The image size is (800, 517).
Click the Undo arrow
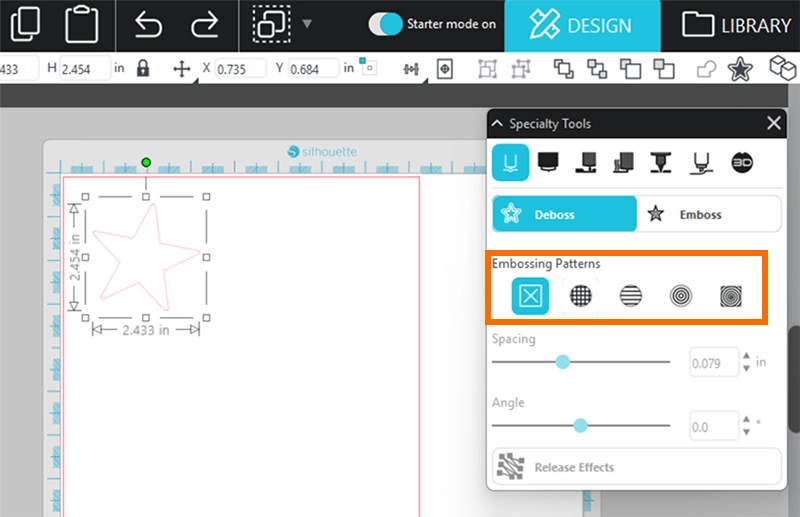pyautogui.click(x=148, y=25)
